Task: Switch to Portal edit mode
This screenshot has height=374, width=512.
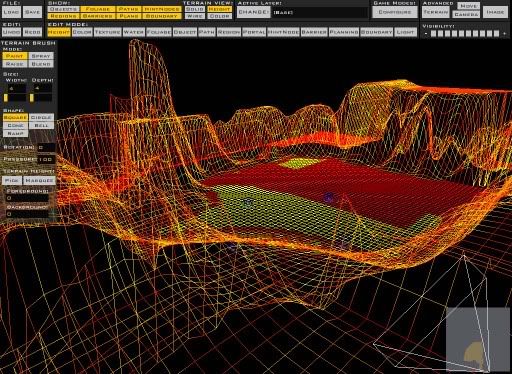Action: (x=254, y=32)
